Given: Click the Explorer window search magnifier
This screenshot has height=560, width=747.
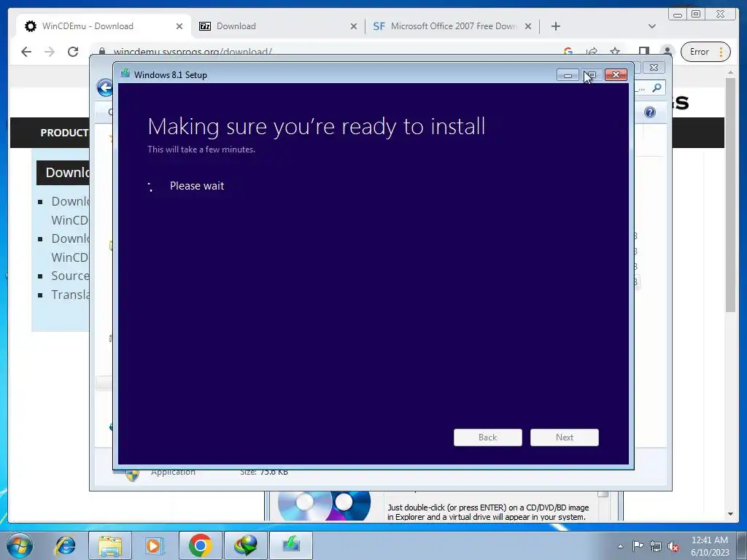Looking at the screenshot, I should (x=657, y=87).
